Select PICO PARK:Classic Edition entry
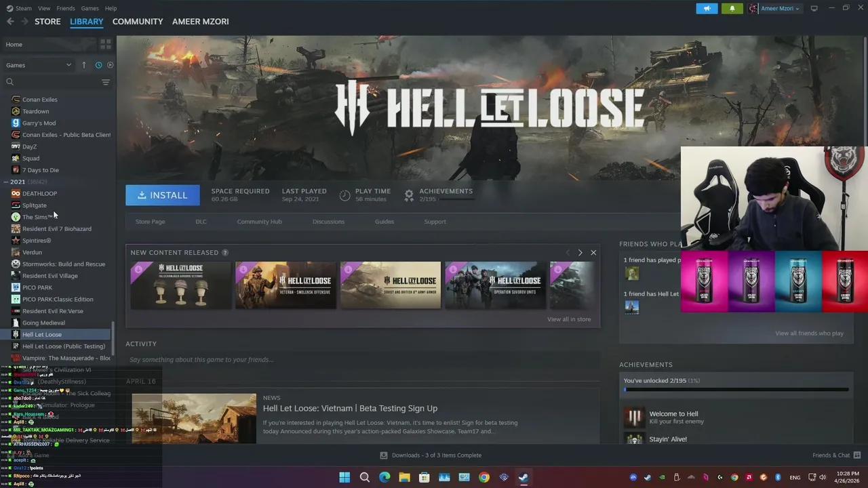868x488 pixels. [58, 300]
